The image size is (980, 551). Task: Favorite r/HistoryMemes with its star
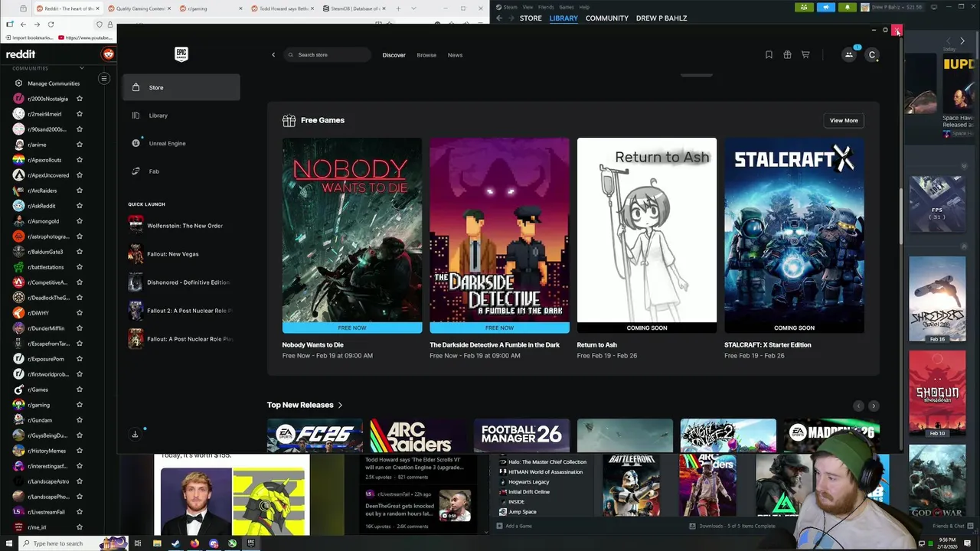pyautogui.click(x=79, y=451)
